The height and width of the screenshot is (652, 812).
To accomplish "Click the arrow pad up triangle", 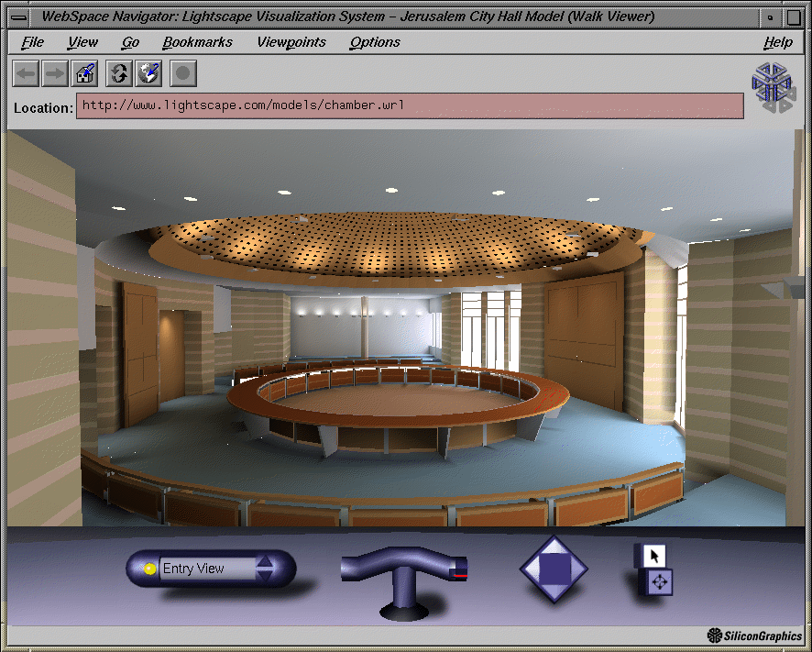I will (x=554, y=546).
